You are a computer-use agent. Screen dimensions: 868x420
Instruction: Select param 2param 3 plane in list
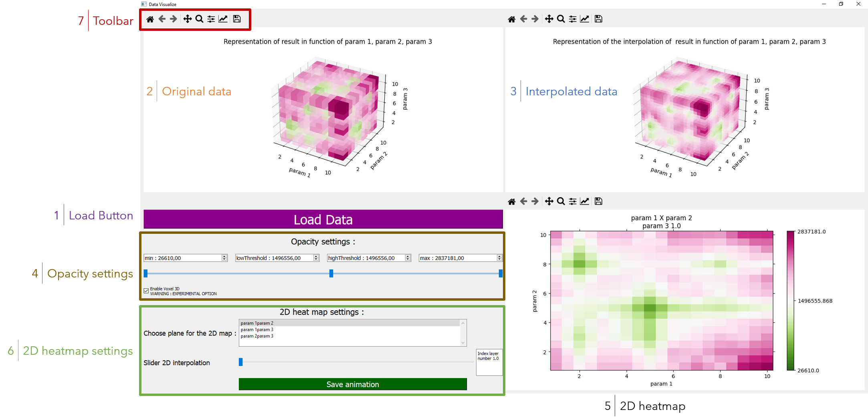(349, 336)
